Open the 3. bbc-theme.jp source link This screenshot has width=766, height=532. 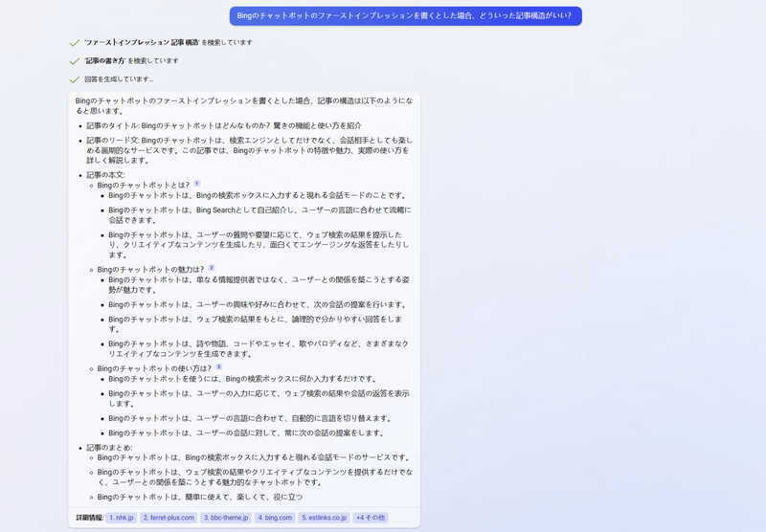226,518
